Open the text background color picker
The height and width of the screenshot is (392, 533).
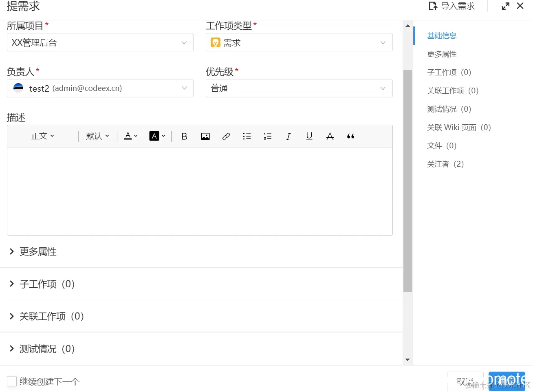click(157, 136)
